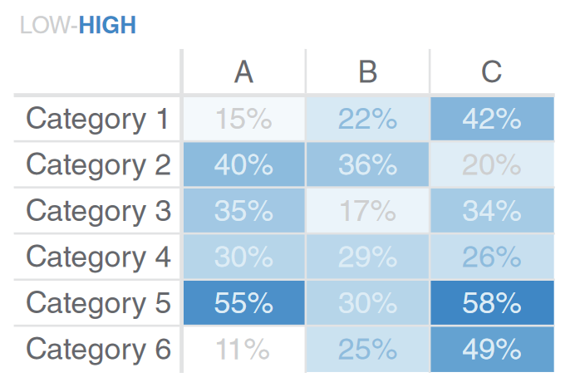Click the column C header
This screenshot has height=392, width=580.
click(492, 72)
